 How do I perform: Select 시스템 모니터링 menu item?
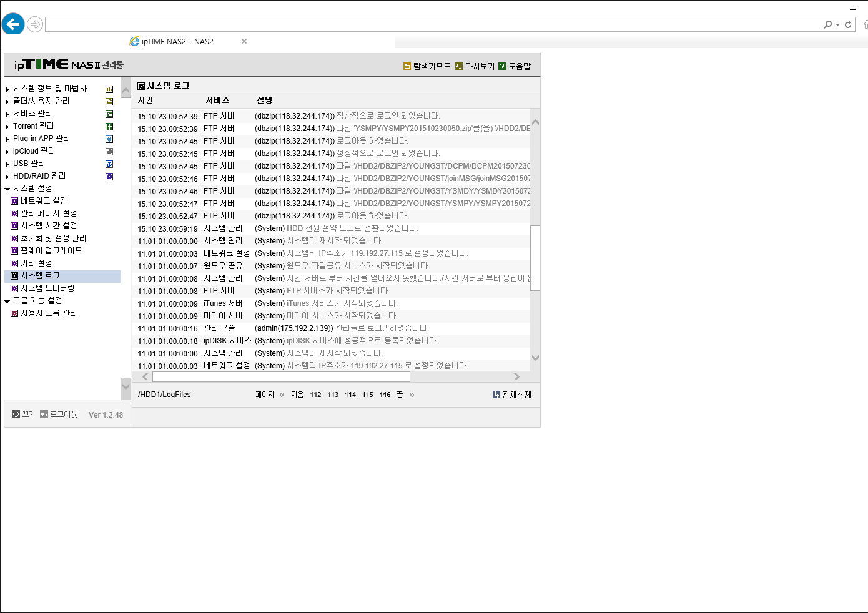pyautogui.click(x=47, y=288)
